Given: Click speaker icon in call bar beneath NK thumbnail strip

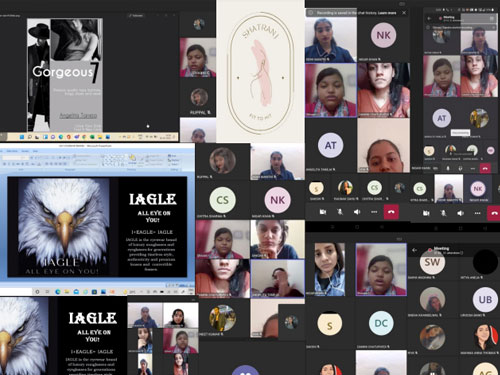Looking at the screenshot, I should tap(461, 213).
